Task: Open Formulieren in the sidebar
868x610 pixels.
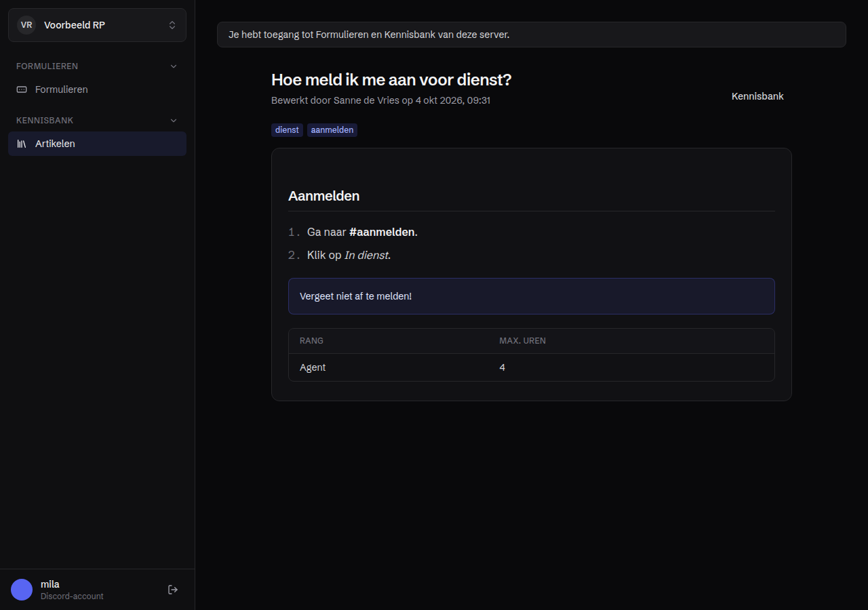Action: pyautogui.click(x=97, y=89)
